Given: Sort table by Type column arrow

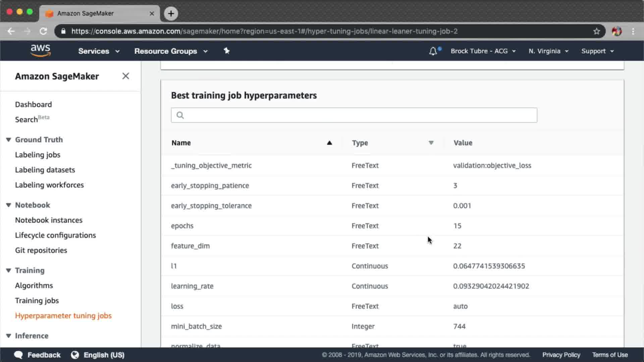Looking at the screenshot, I should click(x=431, y=143).
